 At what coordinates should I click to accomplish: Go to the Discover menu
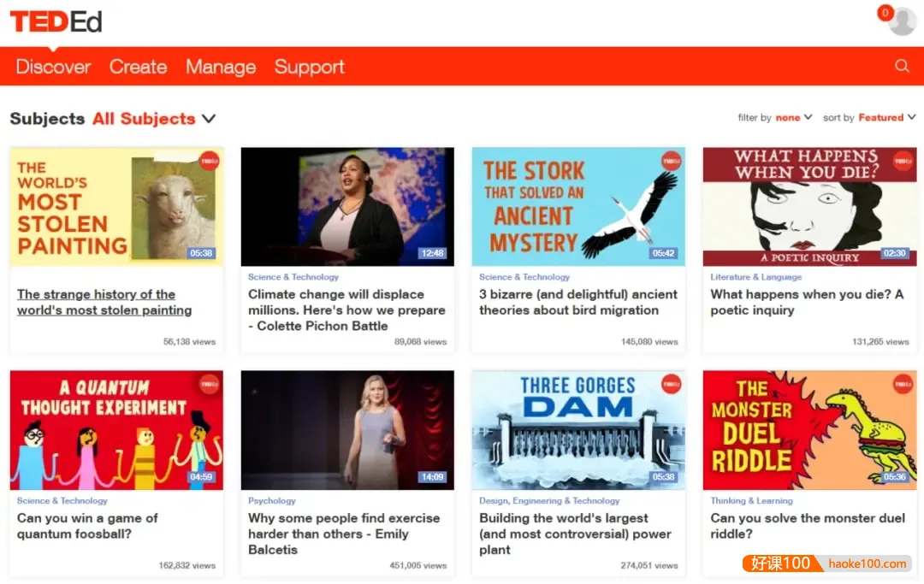53,67
